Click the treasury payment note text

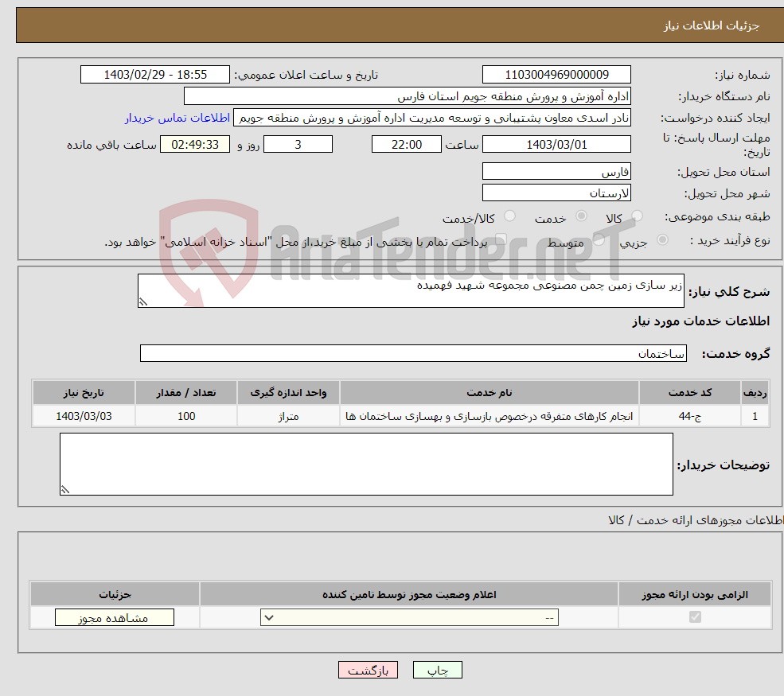[296, 243]
